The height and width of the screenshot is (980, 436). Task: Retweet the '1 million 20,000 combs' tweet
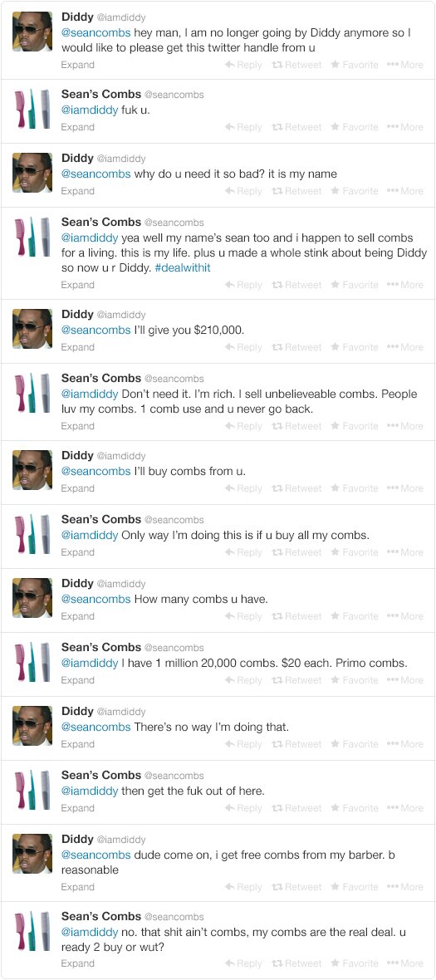[x=296, y=679]
